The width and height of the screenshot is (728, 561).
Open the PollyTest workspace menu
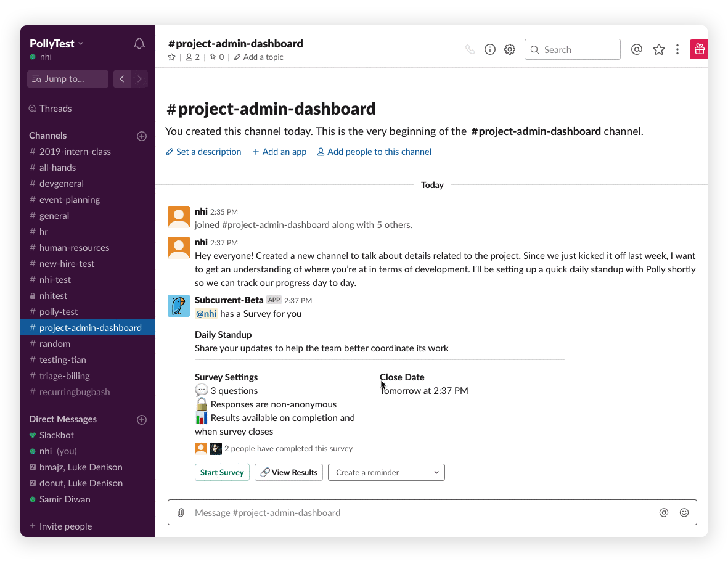(56, 44)
